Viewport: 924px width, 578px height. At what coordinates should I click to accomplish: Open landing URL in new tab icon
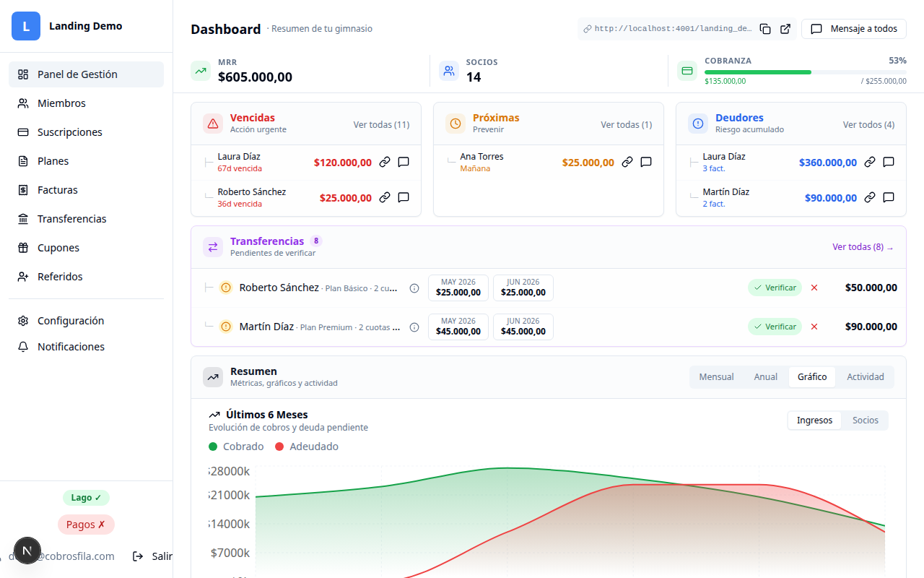click(x=785, y=29)
